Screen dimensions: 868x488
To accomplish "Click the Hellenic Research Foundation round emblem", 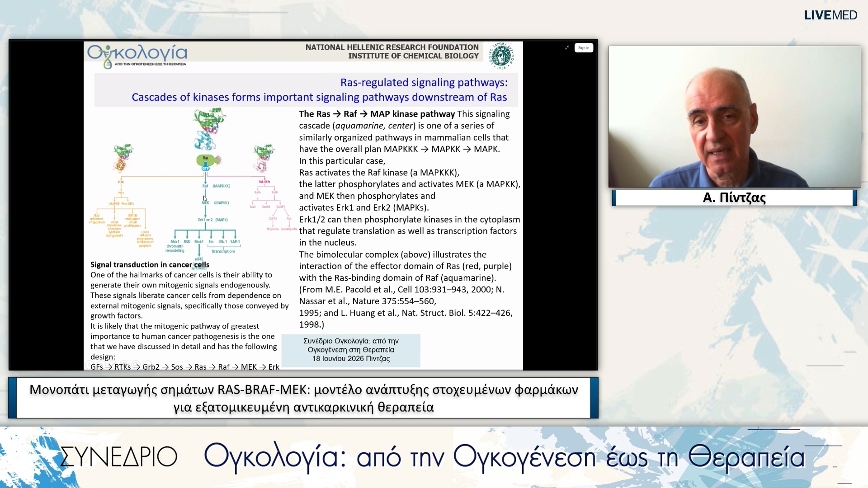I will coord(501,56).
